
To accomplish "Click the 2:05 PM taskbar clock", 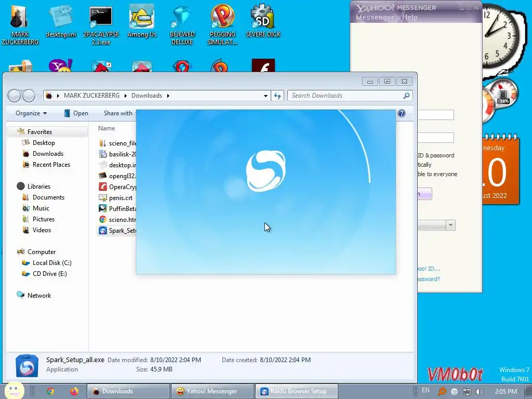I will tap(506, 391).
